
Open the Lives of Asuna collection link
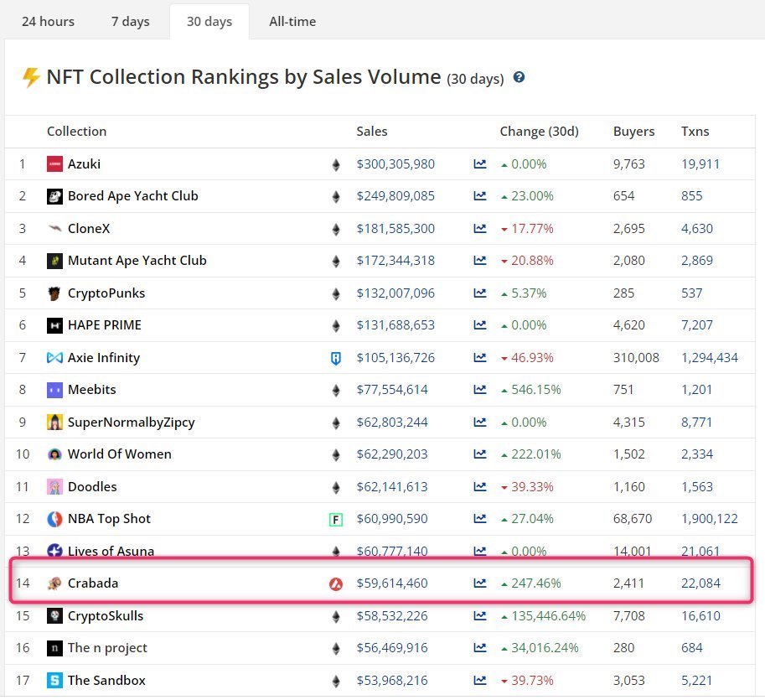click(x=111, y=551)
